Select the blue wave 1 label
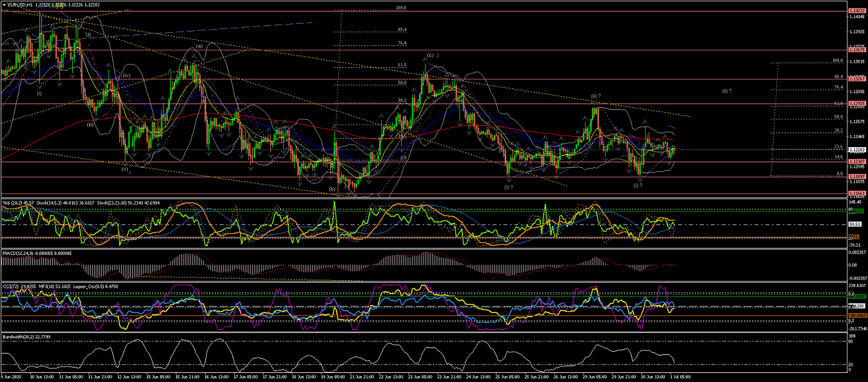The image size is (868, 382). click(x=132, y=171)
